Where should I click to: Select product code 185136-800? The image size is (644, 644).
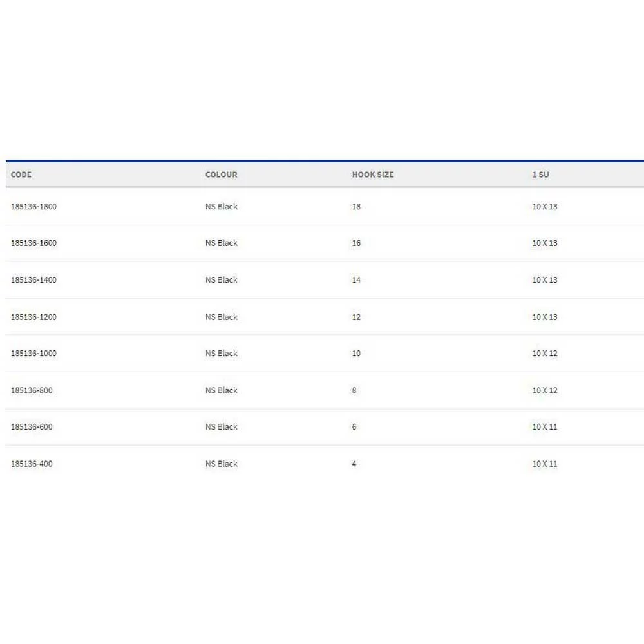tap(32, 390)
